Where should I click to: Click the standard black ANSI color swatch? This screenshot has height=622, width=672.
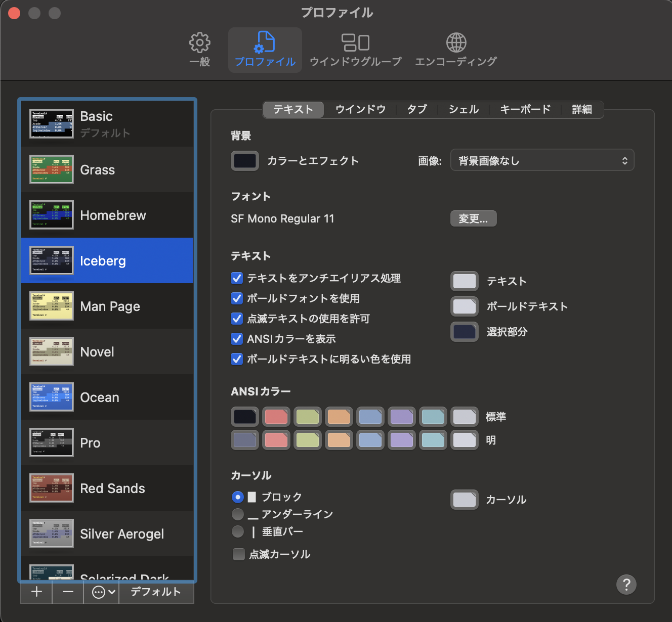click(x=245, y=417)
